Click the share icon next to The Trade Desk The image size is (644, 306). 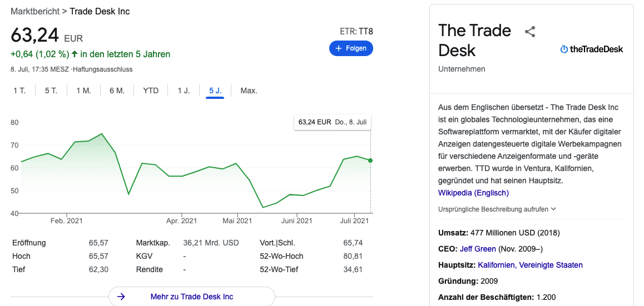pyautogui.click(x=530, y=32)
